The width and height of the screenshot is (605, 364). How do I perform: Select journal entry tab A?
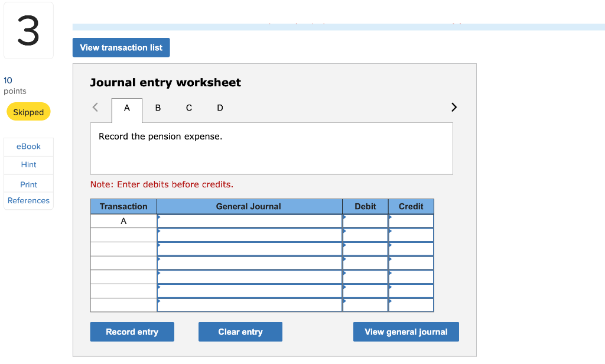tap(127, 108)
